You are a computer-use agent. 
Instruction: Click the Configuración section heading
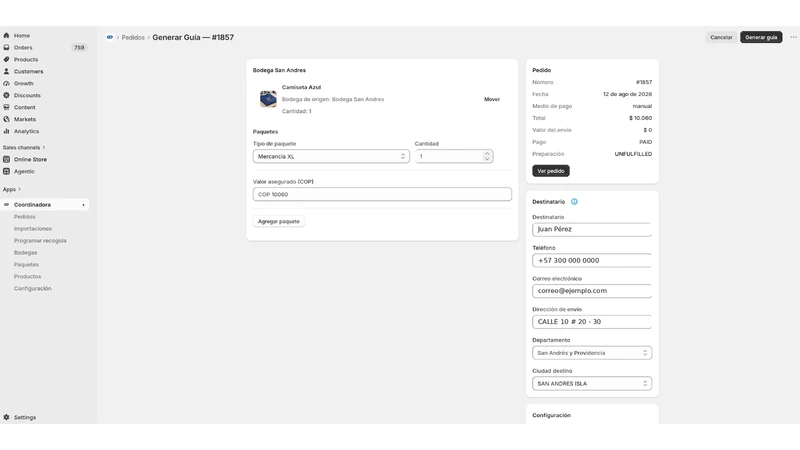point(552,415)
